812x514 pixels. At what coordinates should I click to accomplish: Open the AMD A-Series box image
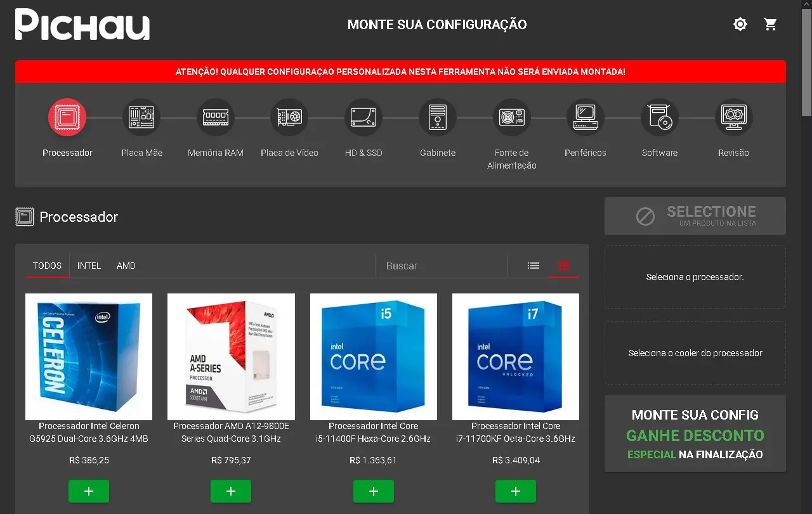point(231,357)
